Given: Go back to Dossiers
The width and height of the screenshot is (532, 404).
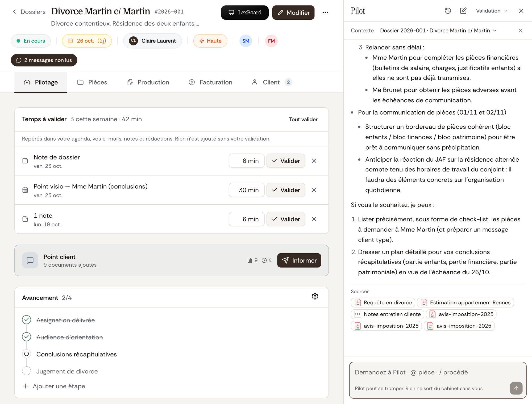Looking at the screenshot, I should point(29,12).
